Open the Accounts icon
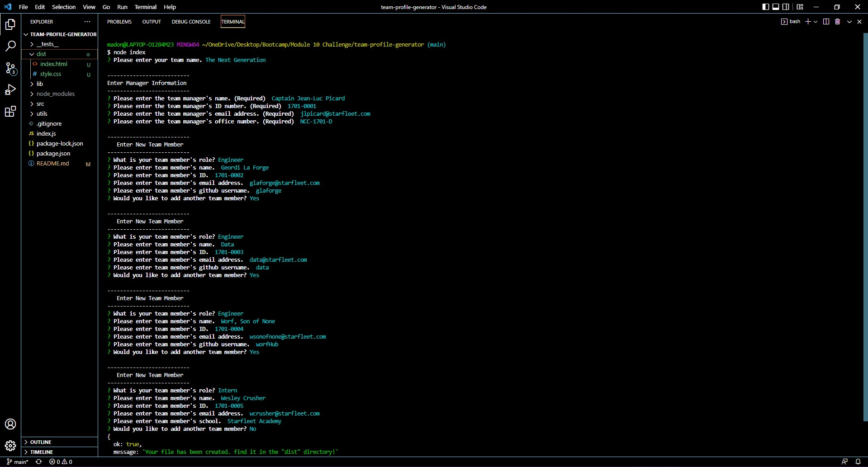This screenshot has height=467, width=868. pos(10,424)
